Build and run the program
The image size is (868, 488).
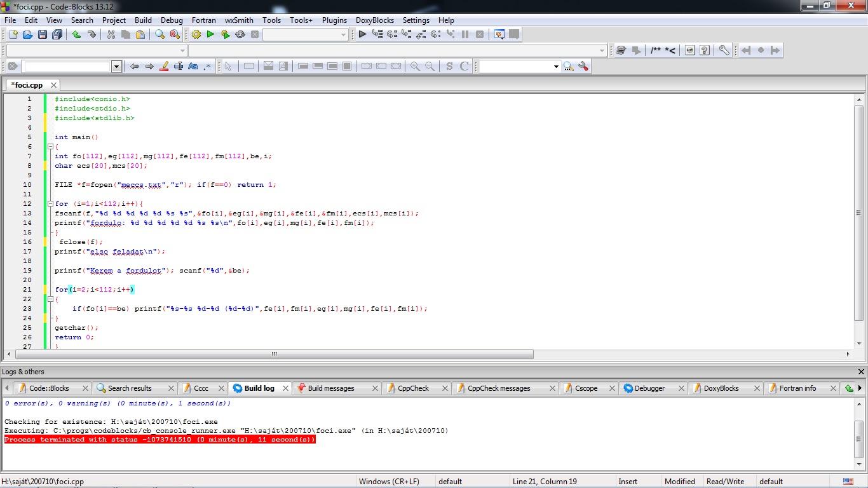[225, 34]
